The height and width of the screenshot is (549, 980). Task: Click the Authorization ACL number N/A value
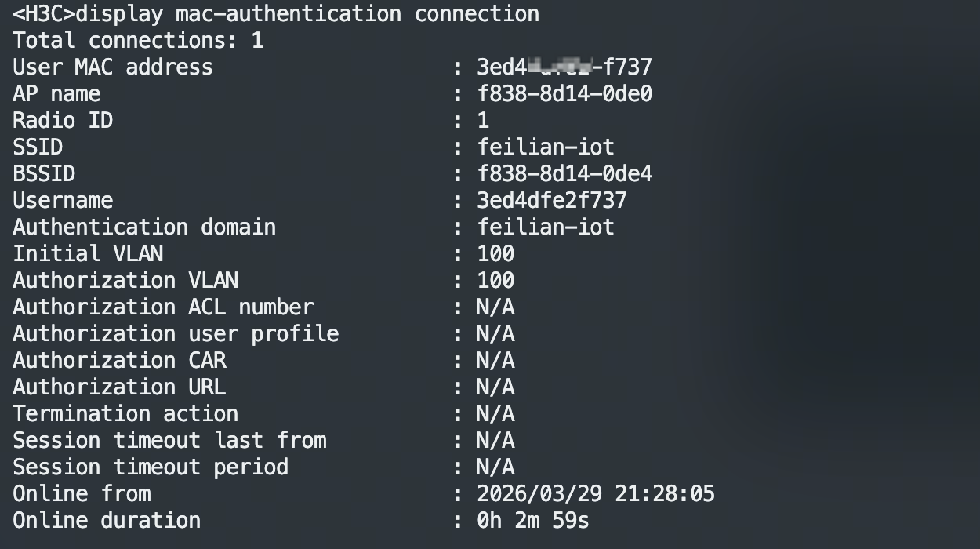pyautogui.click(x=495, y=307)
